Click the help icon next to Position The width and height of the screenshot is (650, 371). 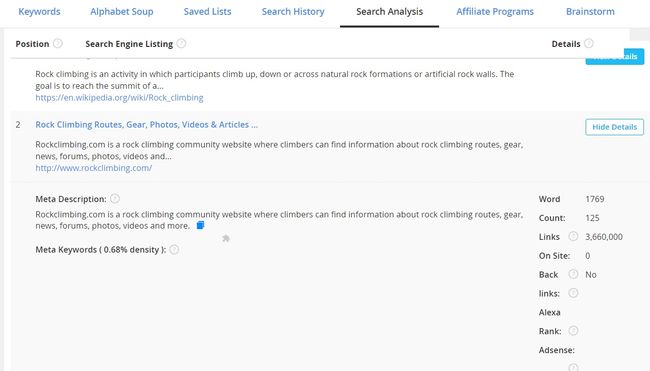[58, 43]
